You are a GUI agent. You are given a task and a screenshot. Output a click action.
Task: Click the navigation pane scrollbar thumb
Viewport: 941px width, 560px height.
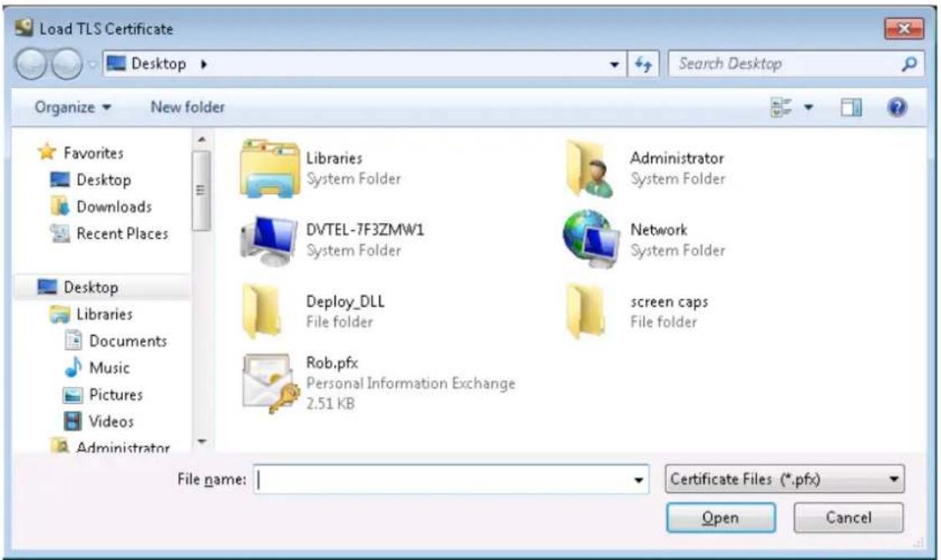(x=201, y=191)
